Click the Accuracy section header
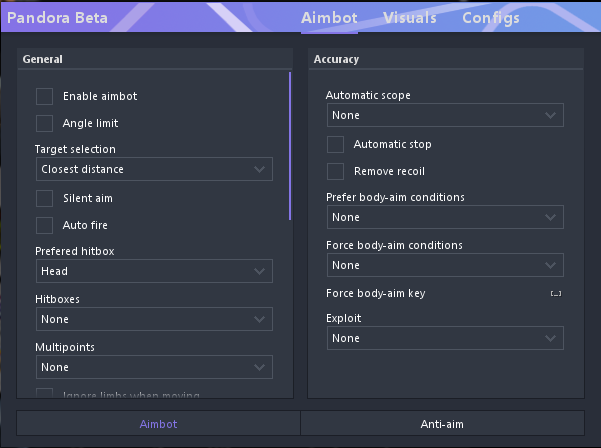Image resolution: width=601 pixels, height=448 pixels. tap(336, 59)
